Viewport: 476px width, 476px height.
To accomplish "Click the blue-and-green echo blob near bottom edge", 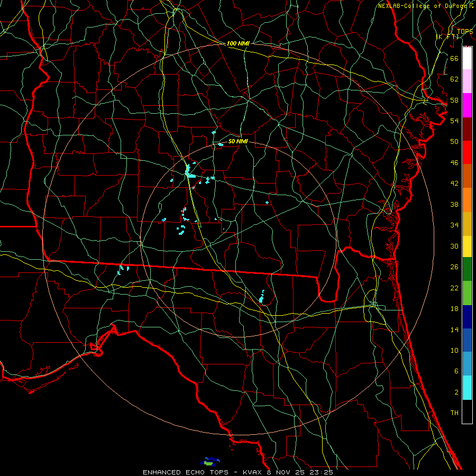I will pos(210,462).
